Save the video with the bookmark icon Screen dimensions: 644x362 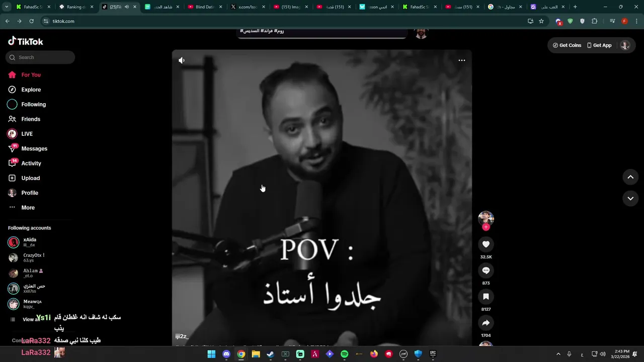(x=486, y=297)
